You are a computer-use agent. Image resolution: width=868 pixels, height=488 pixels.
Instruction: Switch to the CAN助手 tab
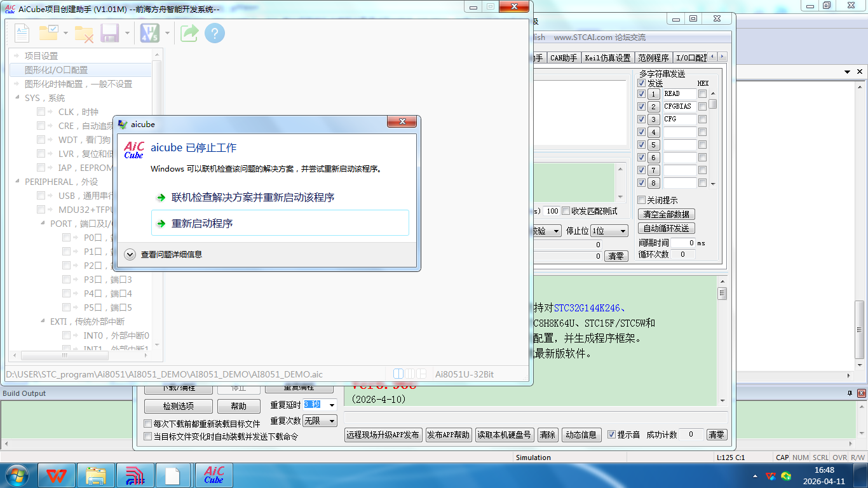click(564, 58)
